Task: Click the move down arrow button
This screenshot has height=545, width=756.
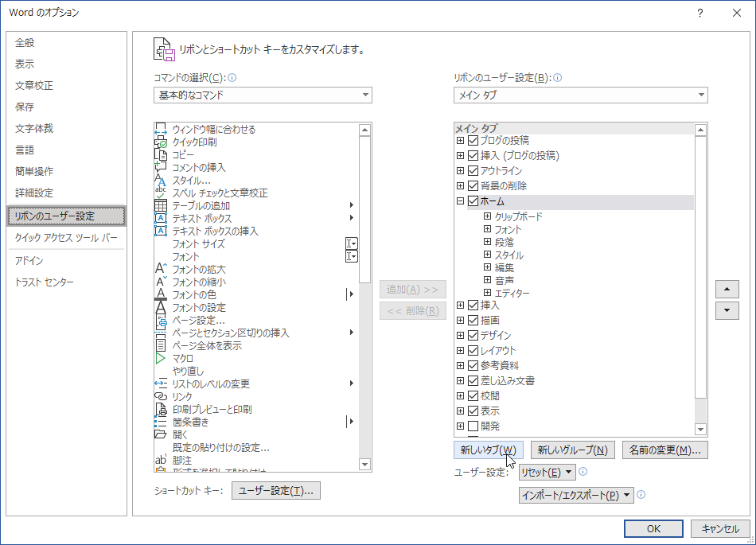Action: [727, 310]
